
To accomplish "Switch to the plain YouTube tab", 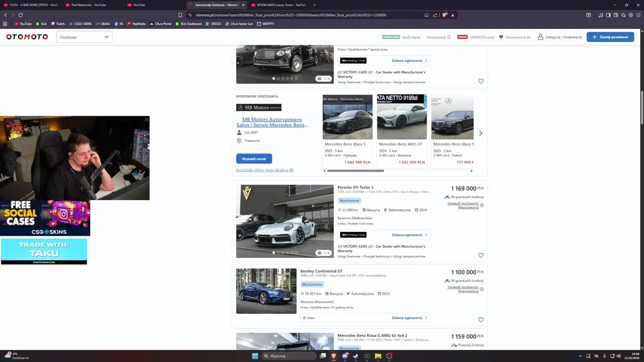I will click(x=153, y=5).
